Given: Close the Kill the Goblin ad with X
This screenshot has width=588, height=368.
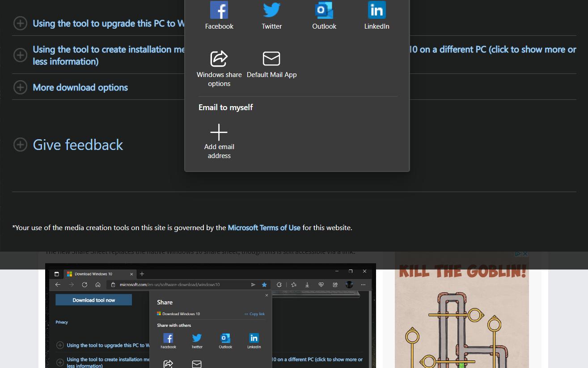Looking at the screenshot, I should coord(525,254).
